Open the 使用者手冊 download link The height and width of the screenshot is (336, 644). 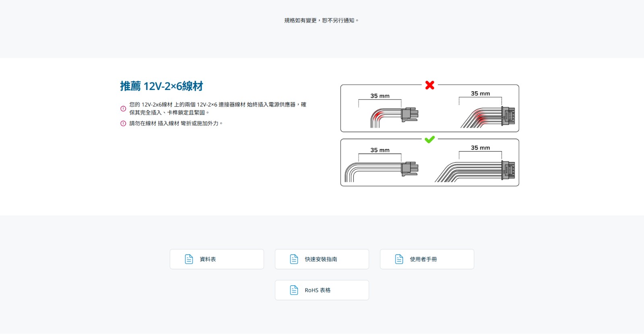click(x=427, y=259)
